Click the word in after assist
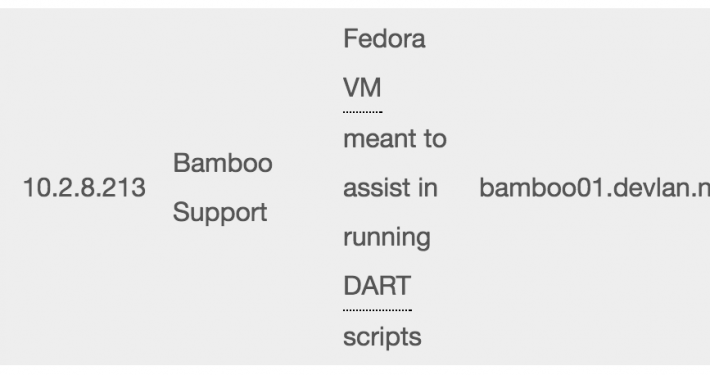Screen dimensions: 710x375 tap(427, 188)
